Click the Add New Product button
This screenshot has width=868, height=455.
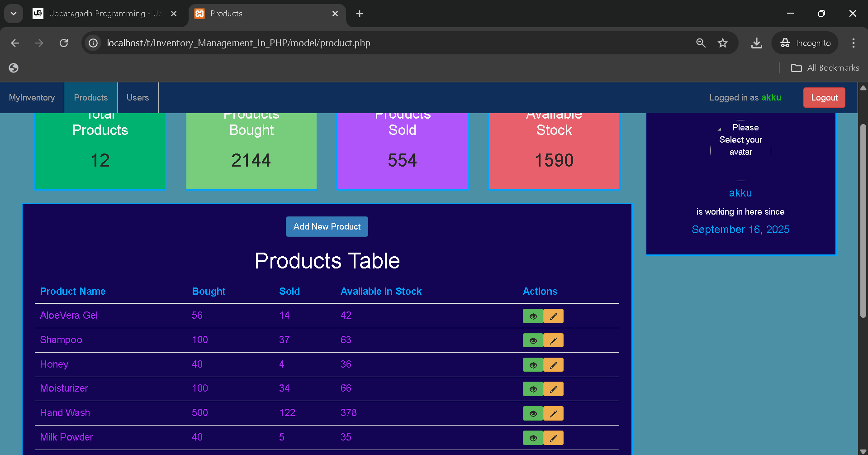(327, 226)
